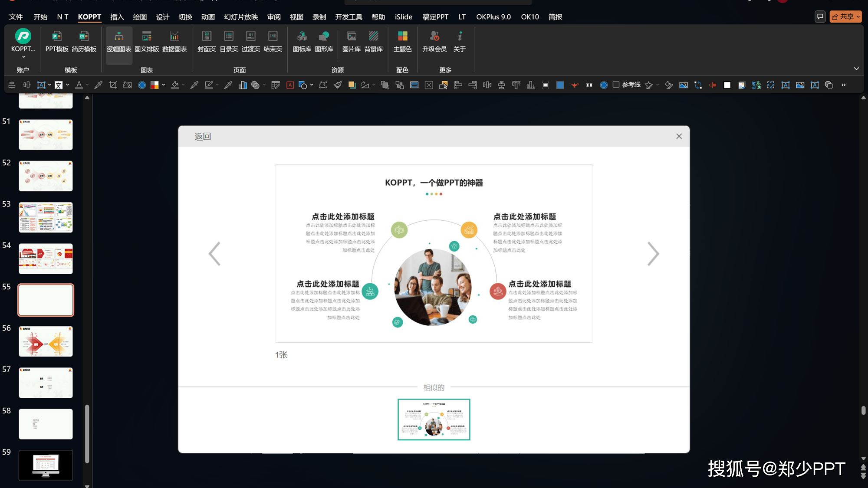Open the 关于 about info

[460, 42]
